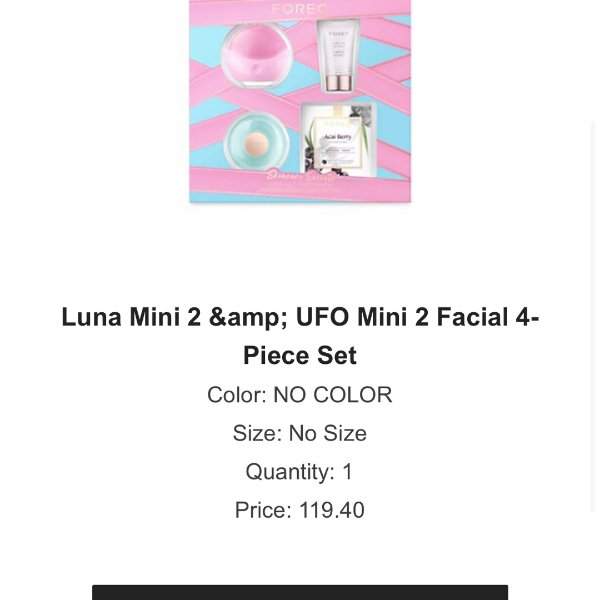Select the price value 119.40

[x=331, y=510]
